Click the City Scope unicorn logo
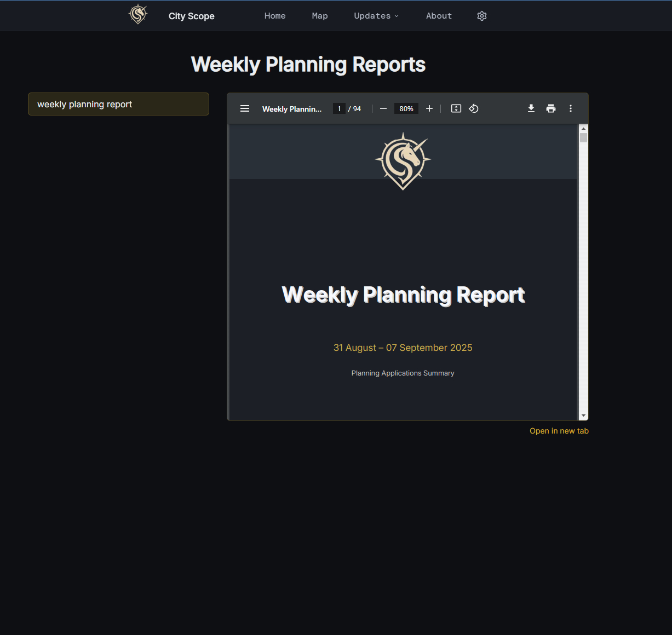672x635 pixels. click(138, 15)
